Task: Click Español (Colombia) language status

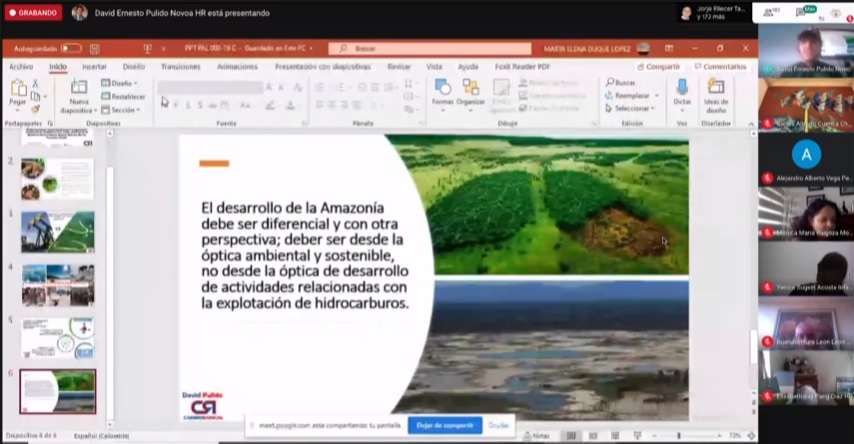Action: pos(101,436)
